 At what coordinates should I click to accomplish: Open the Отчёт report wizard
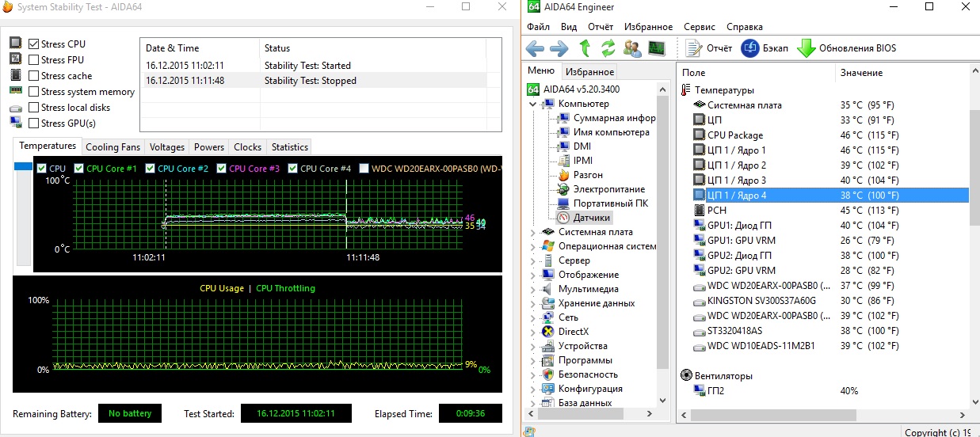(708, 48)
